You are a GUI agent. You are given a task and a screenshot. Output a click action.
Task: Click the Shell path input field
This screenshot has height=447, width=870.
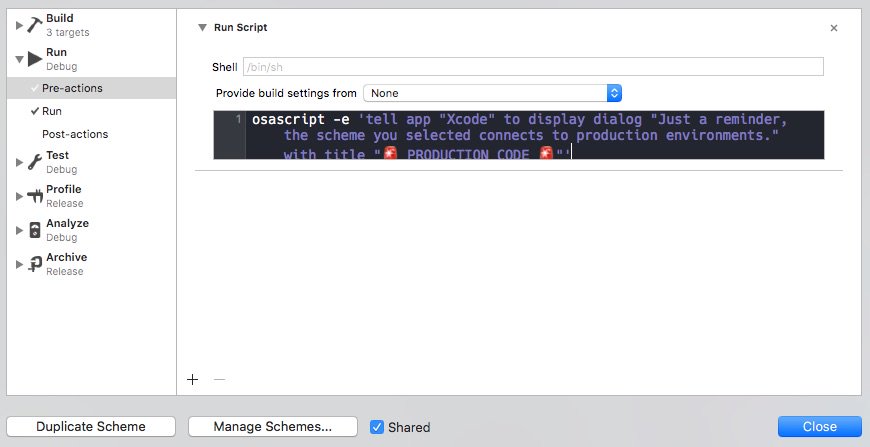533,67
